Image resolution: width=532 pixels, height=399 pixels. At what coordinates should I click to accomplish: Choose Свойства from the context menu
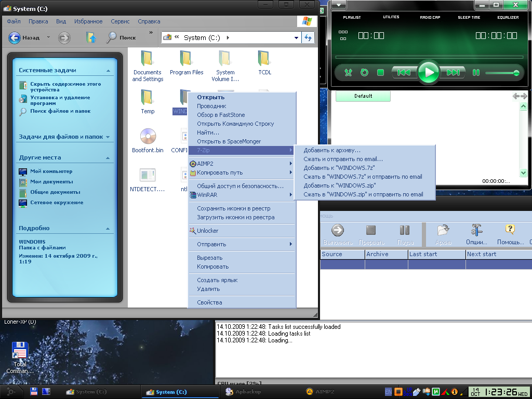209,302
